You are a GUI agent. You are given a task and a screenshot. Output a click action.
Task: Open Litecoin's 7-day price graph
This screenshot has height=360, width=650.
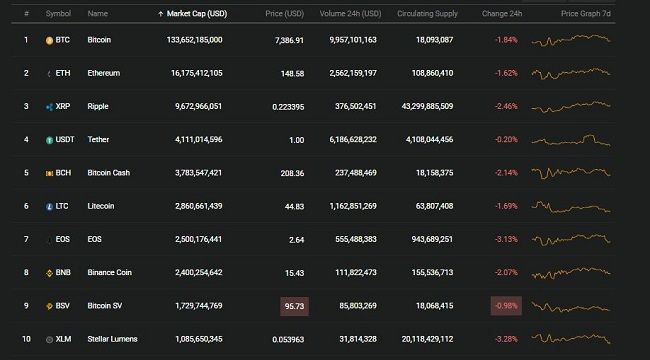[571, 206]
